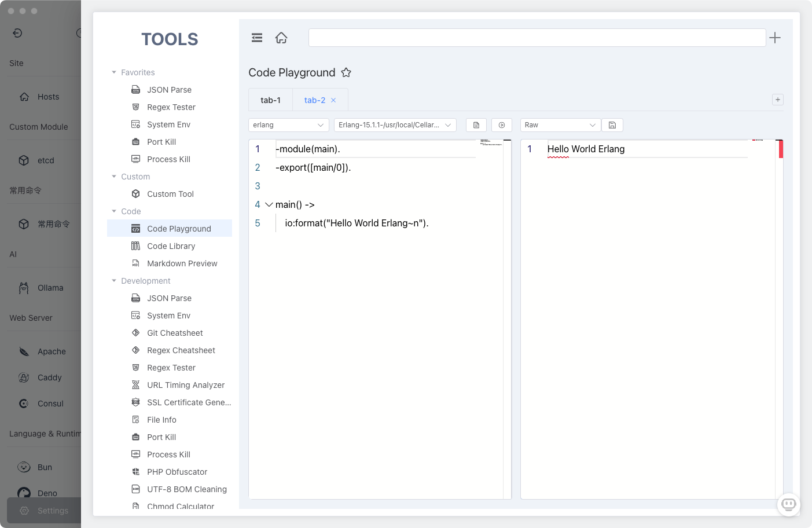The height and width of the screenshot is (528, 812).
Task: Open the Erlang-15.1.1 version dropdown
Action: click(395, 125)
